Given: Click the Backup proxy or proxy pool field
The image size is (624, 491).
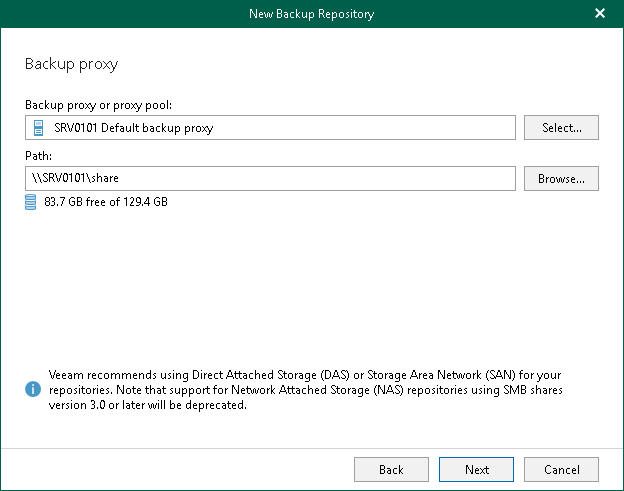Looking at the screenshot, I should [x=270, y=128].
